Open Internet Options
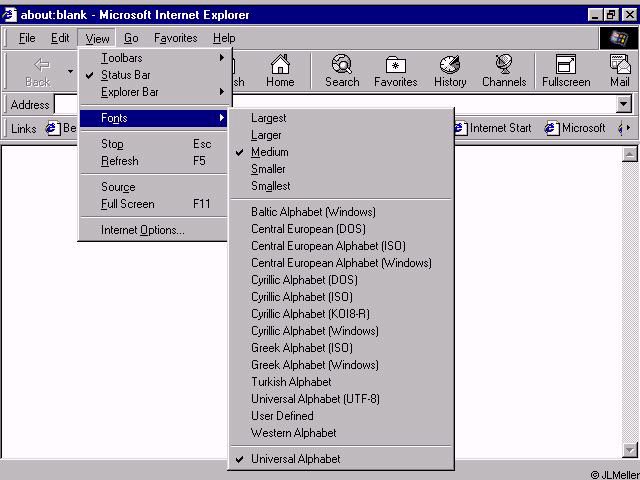 pyautogui.click(x=153, y=230)
